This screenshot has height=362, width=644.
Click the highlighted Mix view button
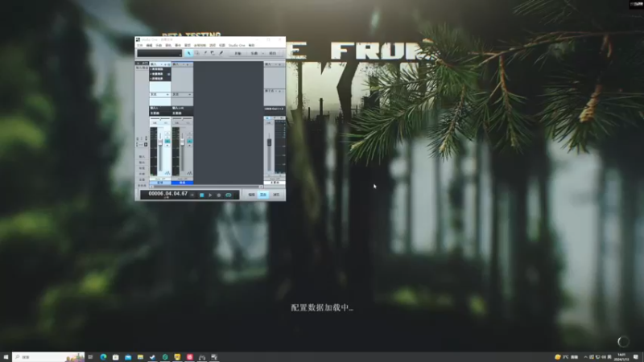coord(263,195)
